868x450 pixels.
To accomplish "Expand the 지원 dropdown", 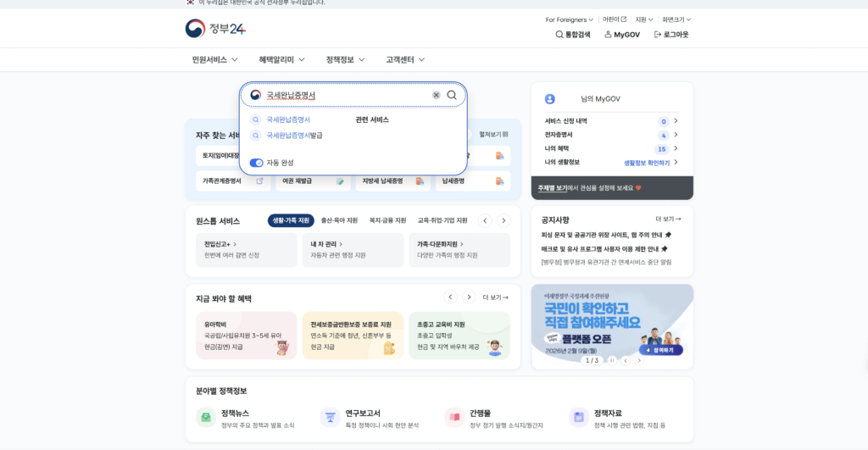I will 644,19.
